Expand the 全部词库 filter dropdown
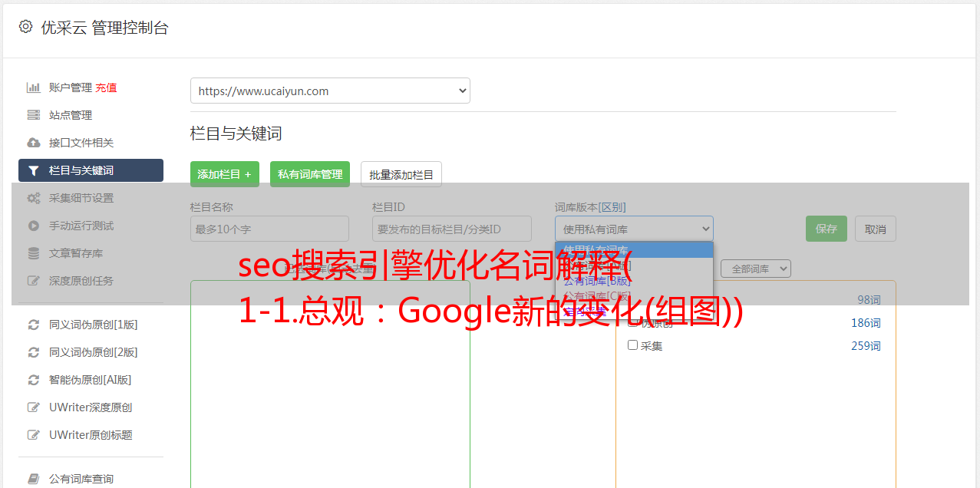The image size is (980, 488). pyautogui.click(x=756, y=269)
